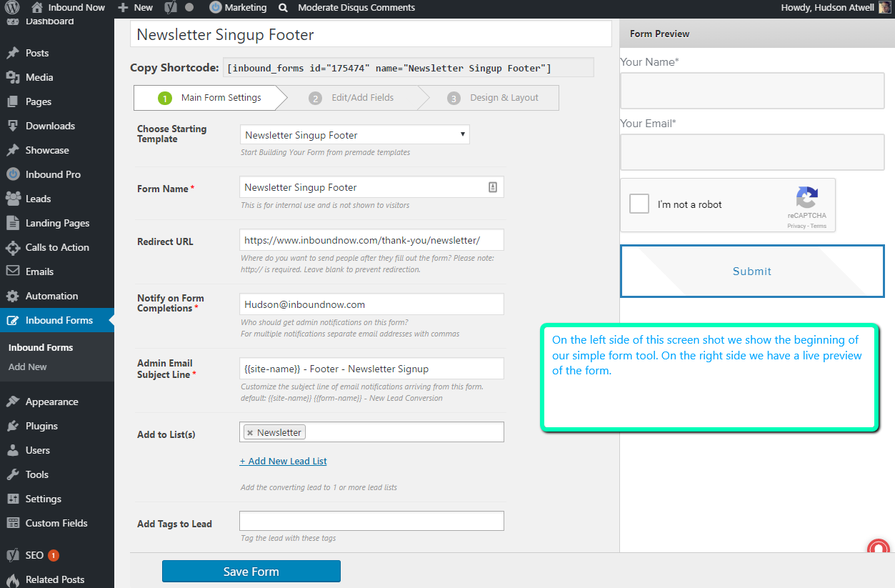Open the reCAPTCHA Privacy link

pyautogui.click(x=796, y=226)
